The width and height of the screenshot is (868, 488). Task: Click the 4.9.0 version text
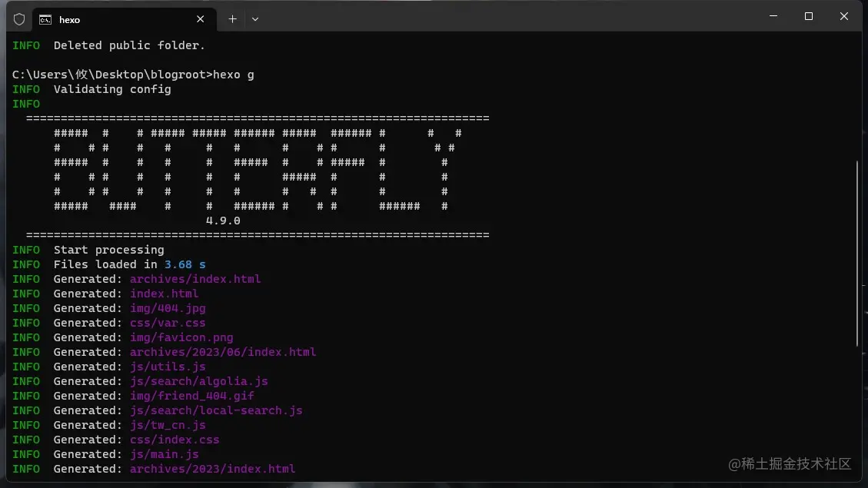point(223,221)
